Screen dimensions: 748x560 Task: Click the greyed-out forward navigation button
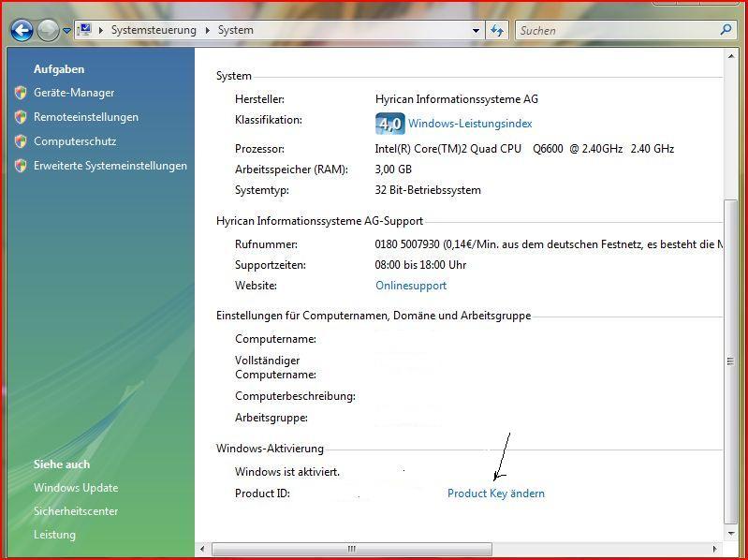pyautogui.click(x=48, y=31)
